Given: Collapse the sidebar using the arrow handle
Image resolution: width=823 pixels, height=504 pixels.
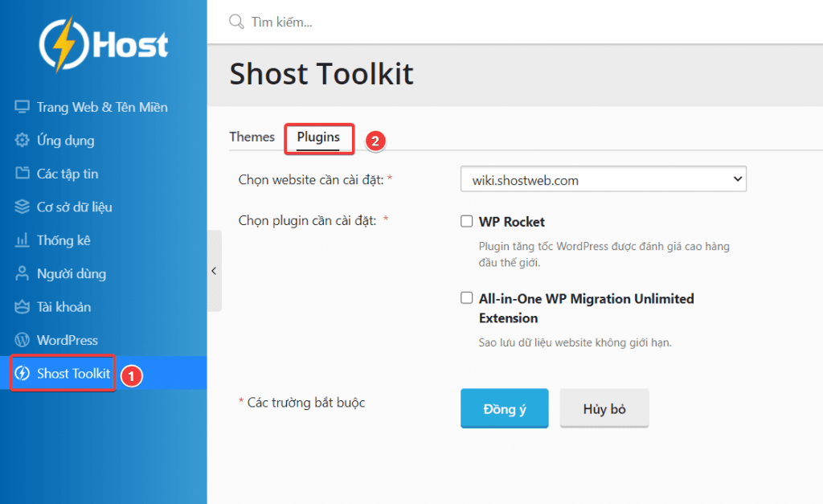Looking at the screenshot, I should [x=214, y=271].
